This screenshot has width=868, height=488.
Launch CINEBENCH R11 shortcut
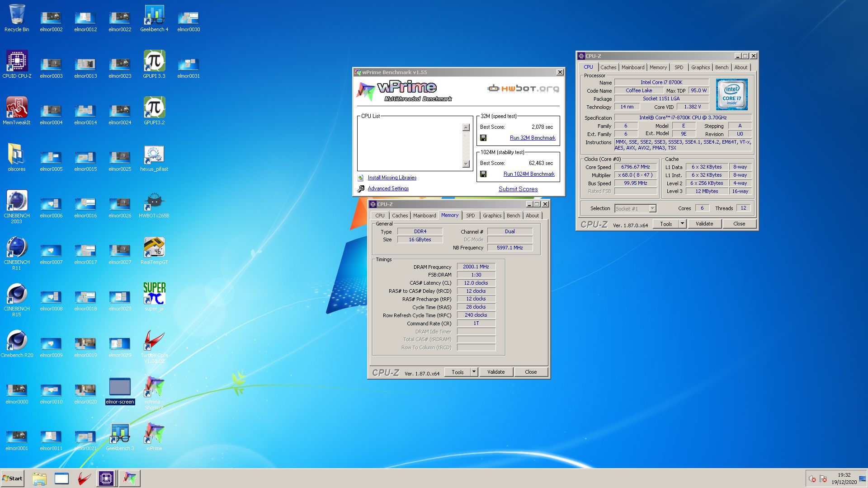click(17, 253)
